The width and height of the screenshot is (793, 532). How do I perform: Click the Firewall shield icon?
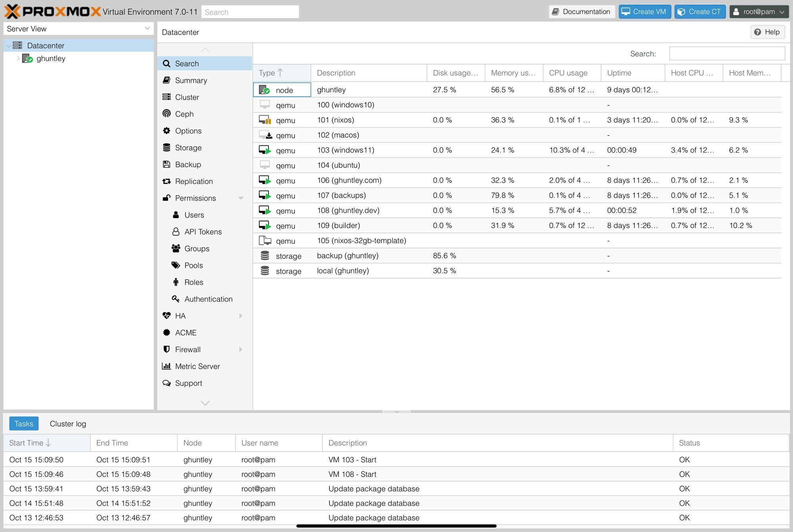[x=167, y=349]
